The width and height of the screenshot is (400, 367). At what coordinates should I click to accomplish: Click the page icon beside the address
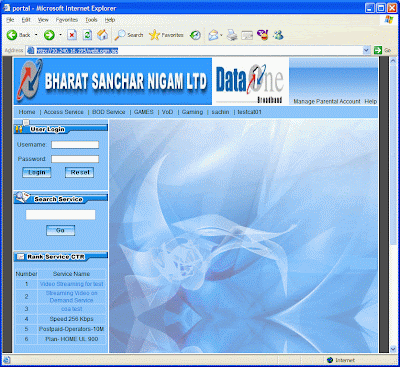[x=30, y=50]
